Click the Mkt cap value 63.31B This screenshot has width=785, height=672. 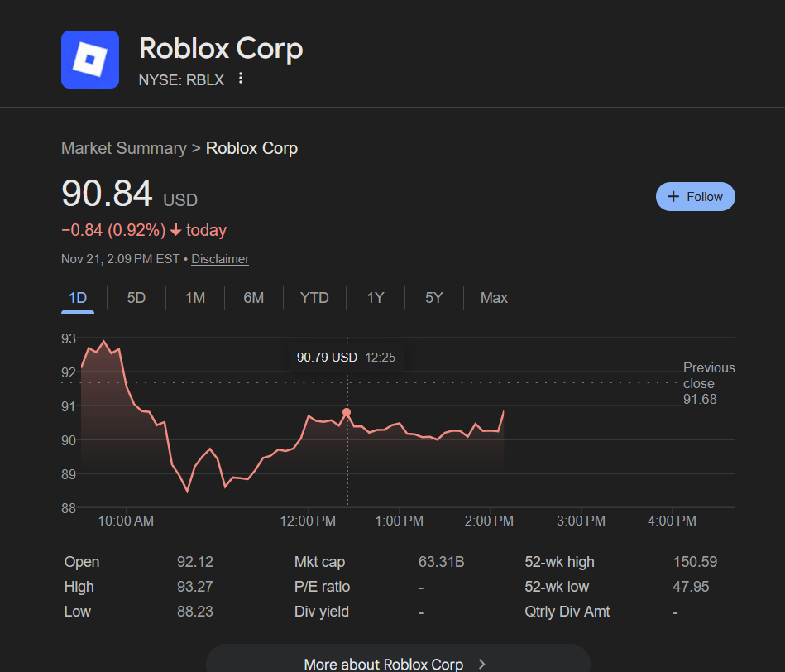(441, 562)
